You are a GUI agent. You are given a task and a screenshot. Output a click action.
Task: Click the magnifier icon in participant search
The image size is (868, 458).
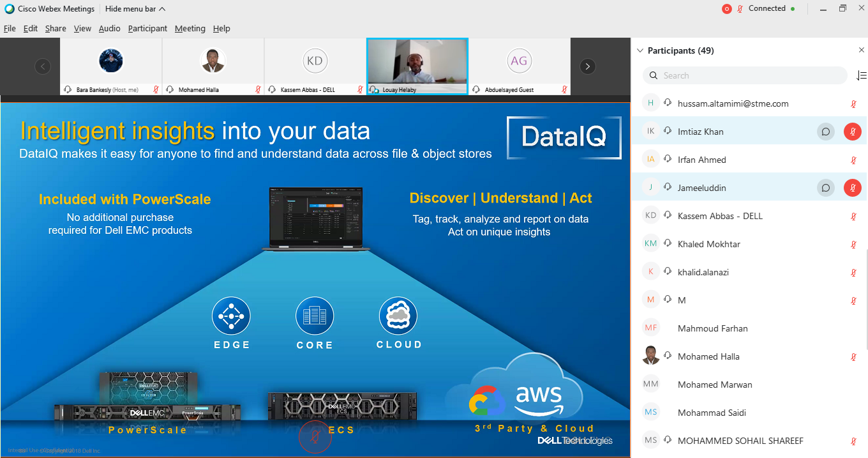click(x=654, y=75)
